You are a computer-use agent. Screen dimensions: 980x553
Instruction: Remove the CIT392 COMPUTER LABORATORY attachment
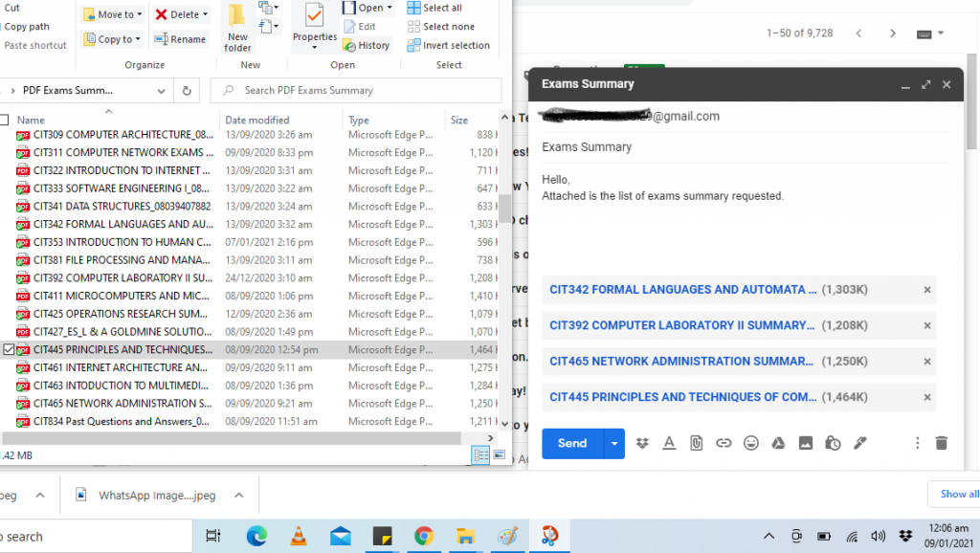[x=926, y=325]
